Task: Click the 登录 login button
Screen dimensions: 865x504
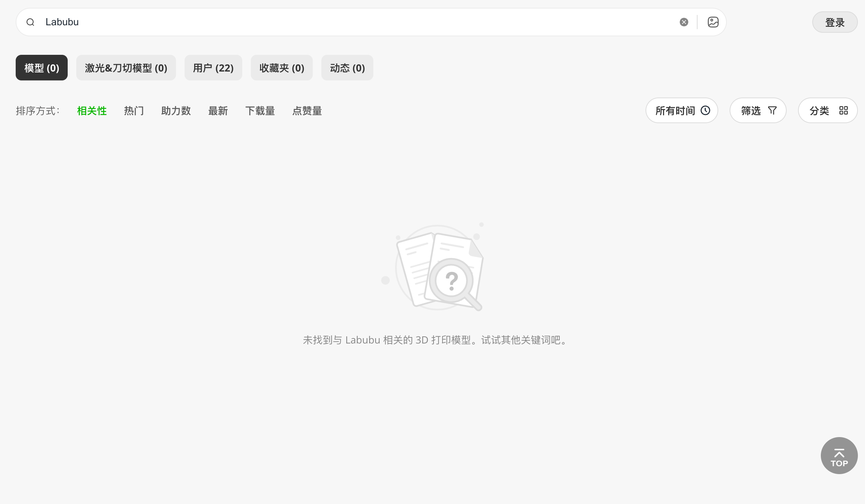Action: [x=834, y=22]
